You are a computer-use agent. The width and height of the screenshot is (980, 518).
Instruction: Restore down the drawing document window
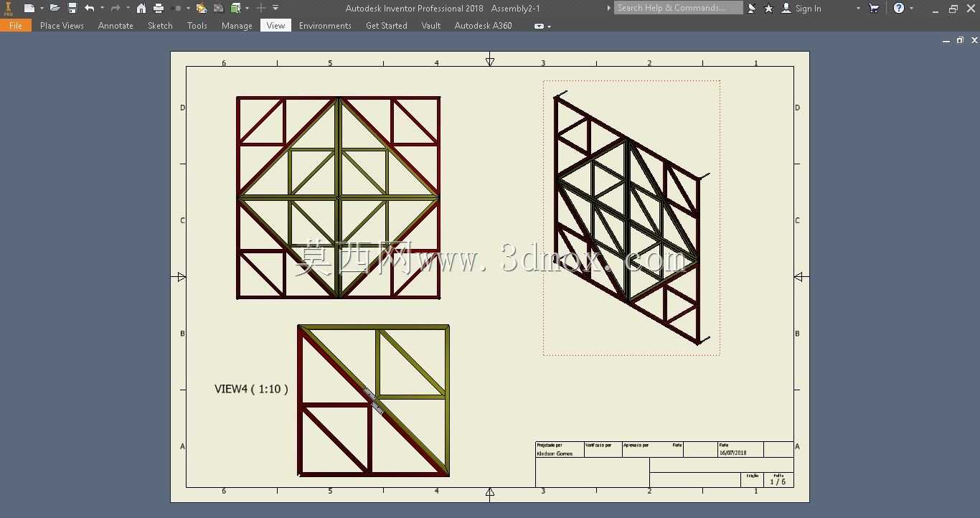(x=961, y=40)
